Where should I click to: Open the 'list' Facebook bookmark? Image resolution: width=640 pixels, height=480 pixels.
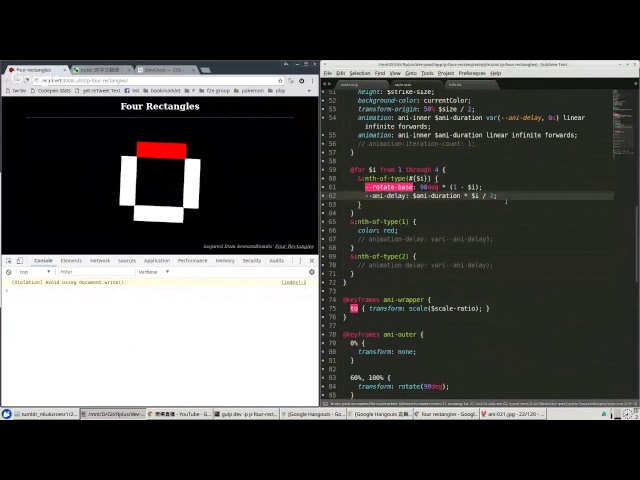132,91
